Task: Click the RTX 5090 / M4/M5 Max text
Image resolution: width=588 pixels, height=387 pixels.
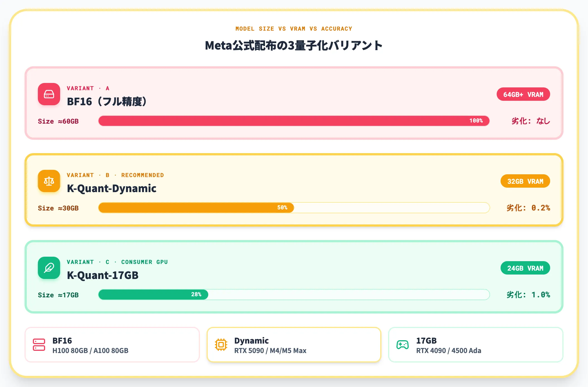Action: pos(270,351)
